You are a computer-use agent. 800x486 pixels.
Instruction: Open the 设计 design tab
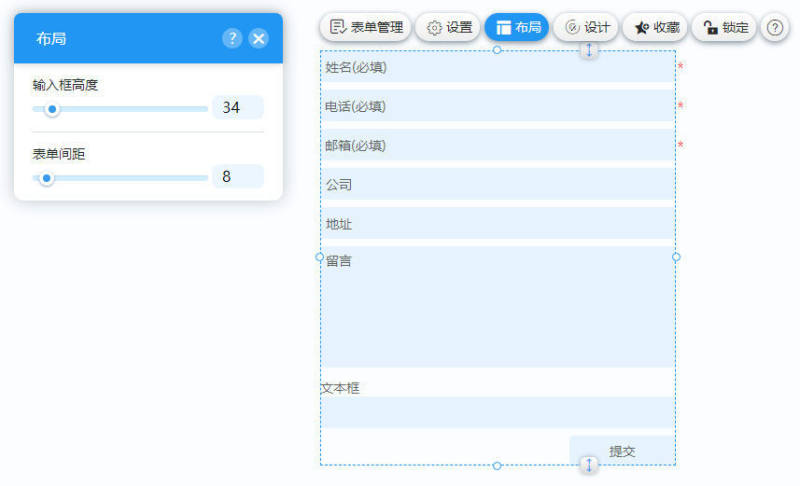click(586, 28)
